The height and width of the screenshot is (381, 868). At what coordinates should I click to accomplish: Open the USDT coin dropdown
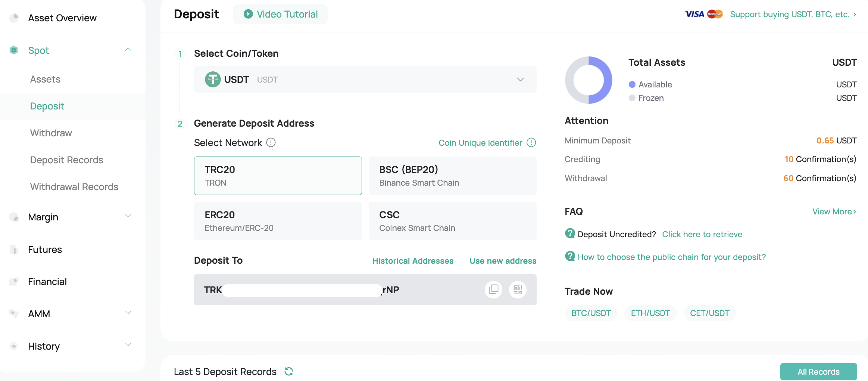tap(365, 79)
